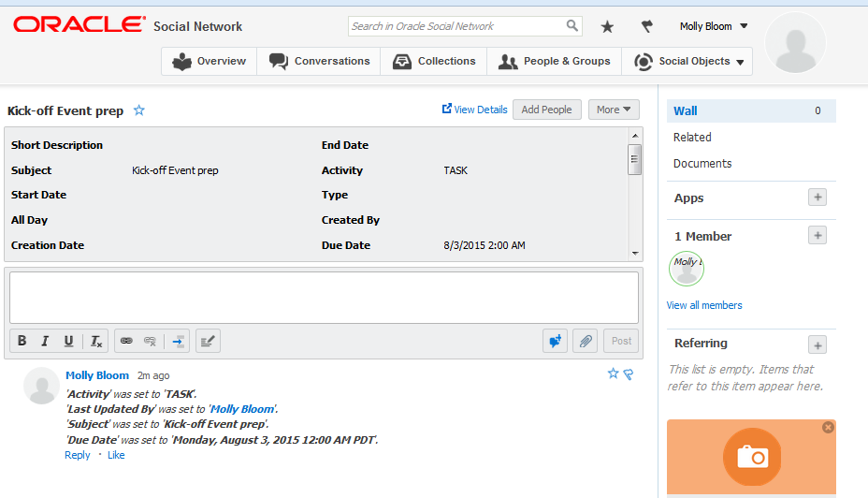Open Molly Bloom author name link
Viewport: 868px width, 498px height.
pos(97,375)
